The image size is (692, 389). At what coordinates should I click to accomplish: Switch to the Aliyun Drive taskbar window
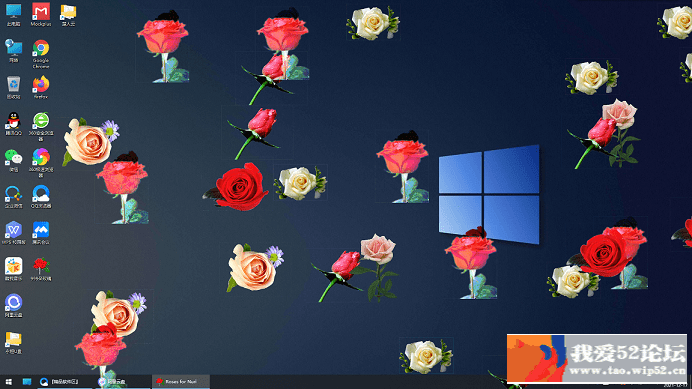[x=122, y=381]
